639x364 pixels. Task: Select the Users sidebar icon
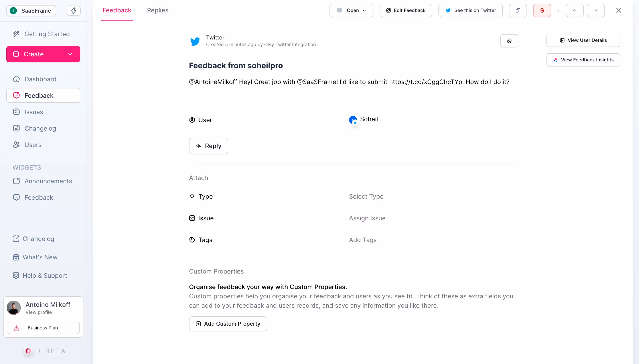pyautogui.click(x=16, y=145)
